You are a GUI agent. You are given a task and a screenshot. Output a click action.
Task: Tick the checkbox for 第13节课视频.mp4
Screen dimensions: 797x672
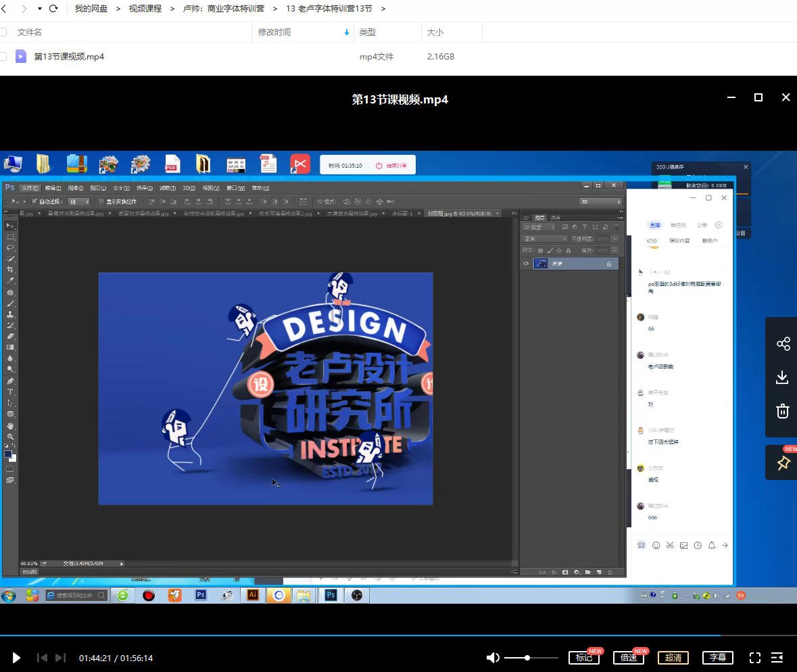(x=3, y=57)
